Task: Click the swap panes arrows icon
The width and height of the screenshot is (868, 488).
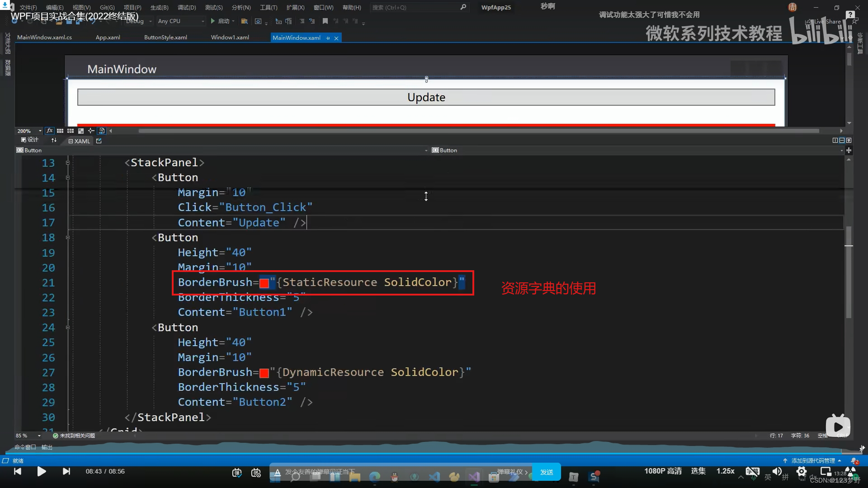Action: (x=54, y=141)
